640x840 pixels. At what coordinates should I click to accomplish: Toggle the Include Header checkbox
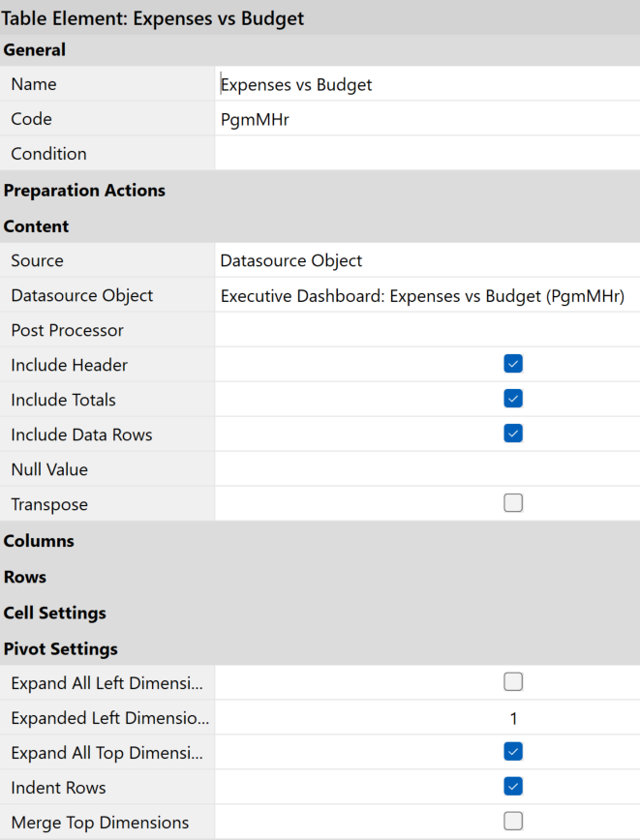pyautogui.click(x=513, y=365)
